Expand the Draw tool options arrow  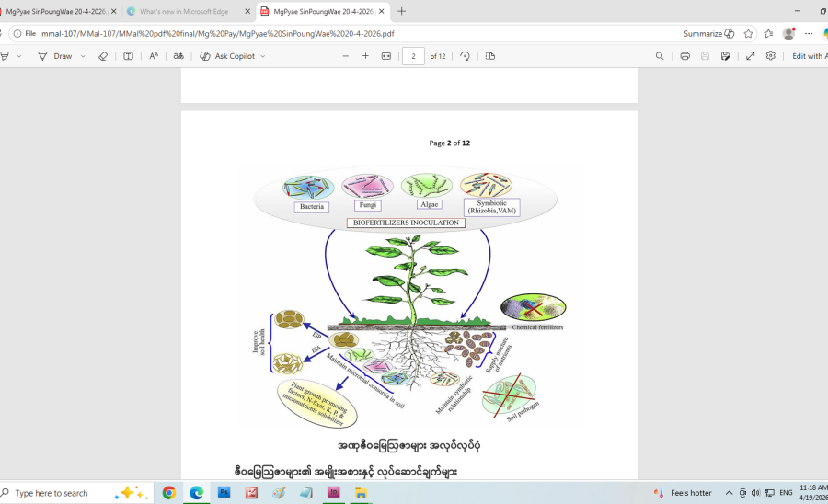click(83, 56)
